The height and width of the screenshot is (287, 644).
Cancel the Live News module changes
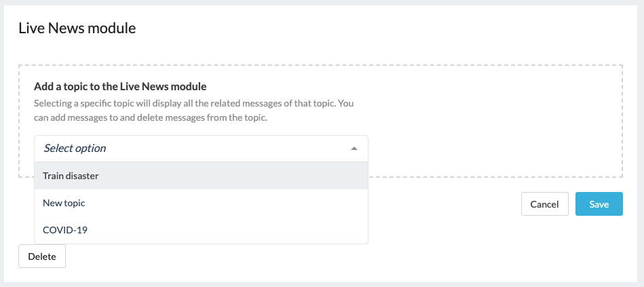545,204
